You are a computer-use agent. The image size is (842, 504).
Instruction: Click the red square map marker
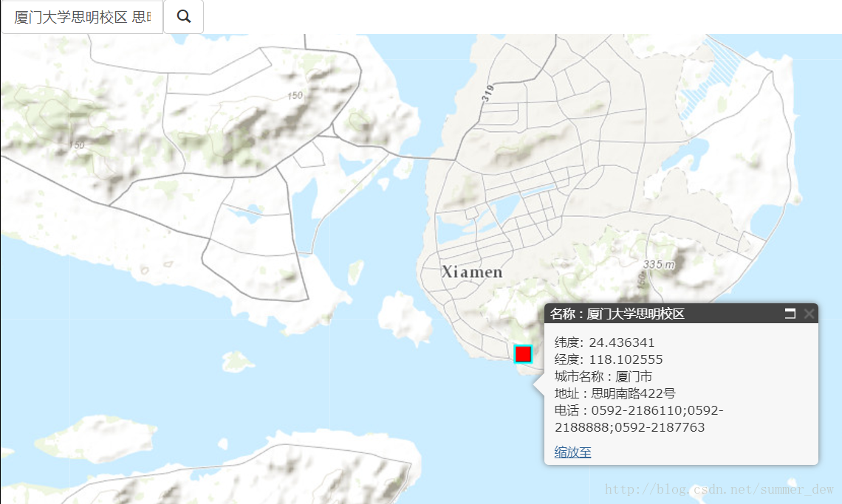point(523,354)
